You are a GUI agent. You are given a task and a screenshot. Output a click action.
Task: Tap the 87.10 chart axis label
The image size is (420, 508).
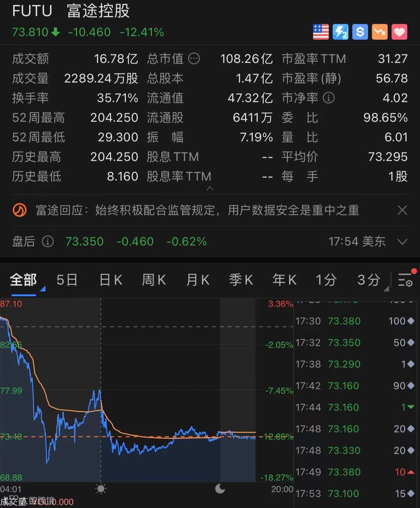11,304
